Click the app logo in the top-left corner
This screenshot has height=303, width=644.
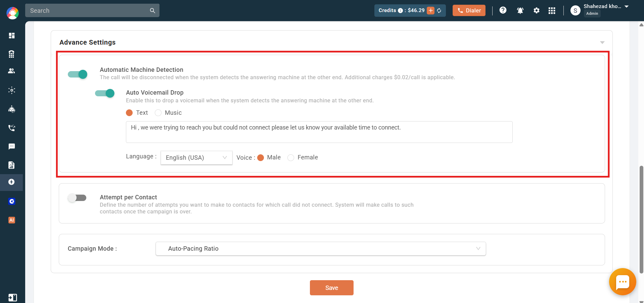pos(12,13)
